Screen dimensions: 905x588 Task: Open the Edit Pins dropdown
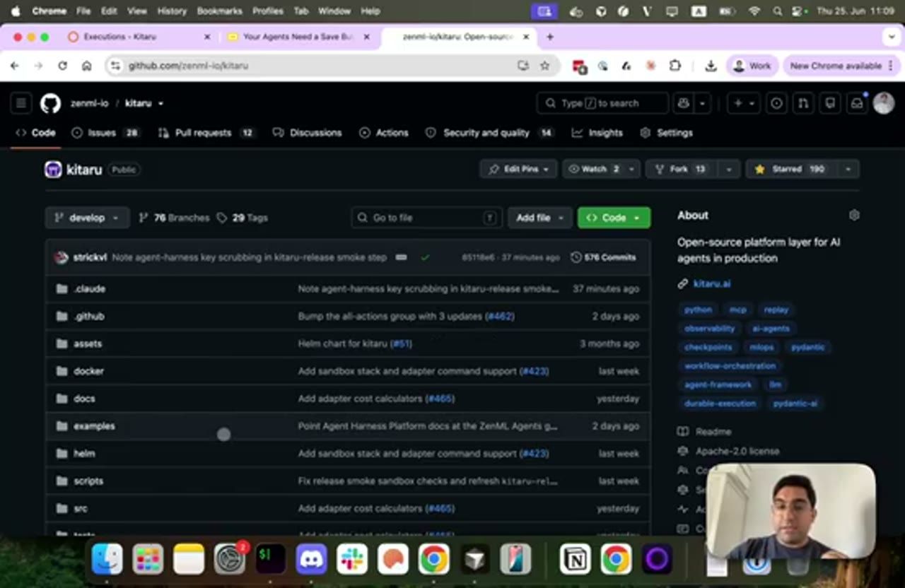pyautogui.click(x=519, y=169)
